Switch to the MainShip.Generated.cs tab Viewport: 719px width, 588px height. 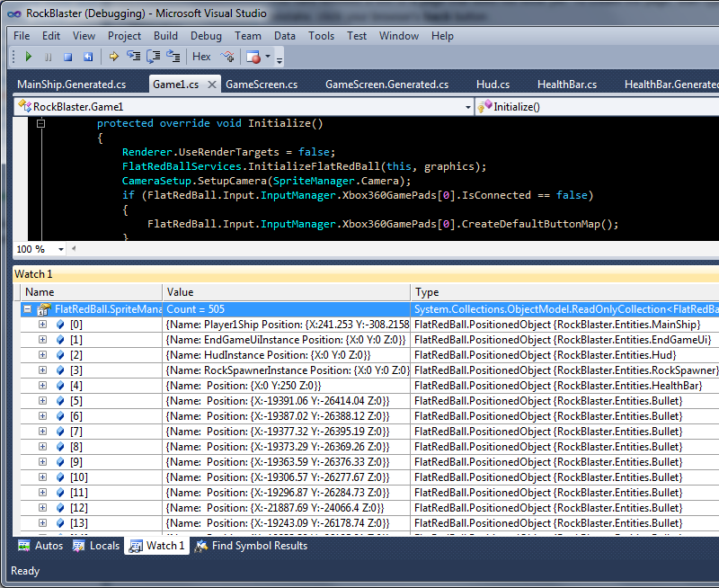(72, 85)
